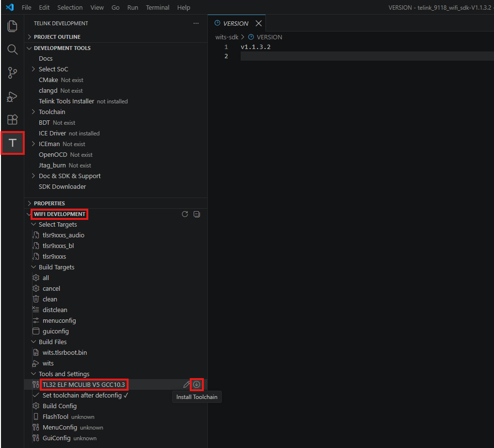Select the OpenOCD item
Image resolution: width=494 pixels, height=448 pixels.
point(53,155)
